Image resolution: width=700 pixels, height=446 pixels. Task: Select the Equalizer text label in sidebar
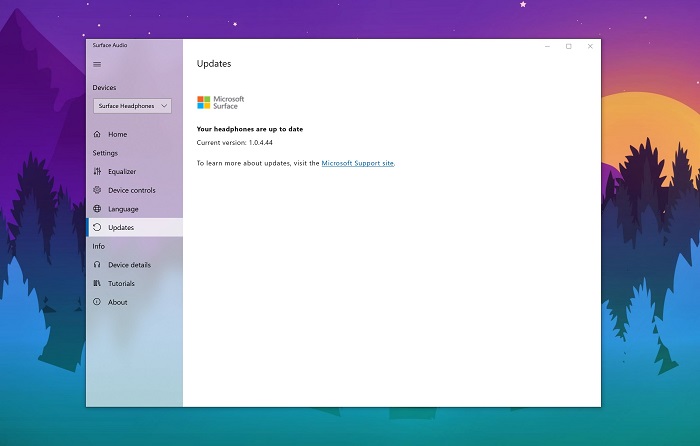(122, 172)
